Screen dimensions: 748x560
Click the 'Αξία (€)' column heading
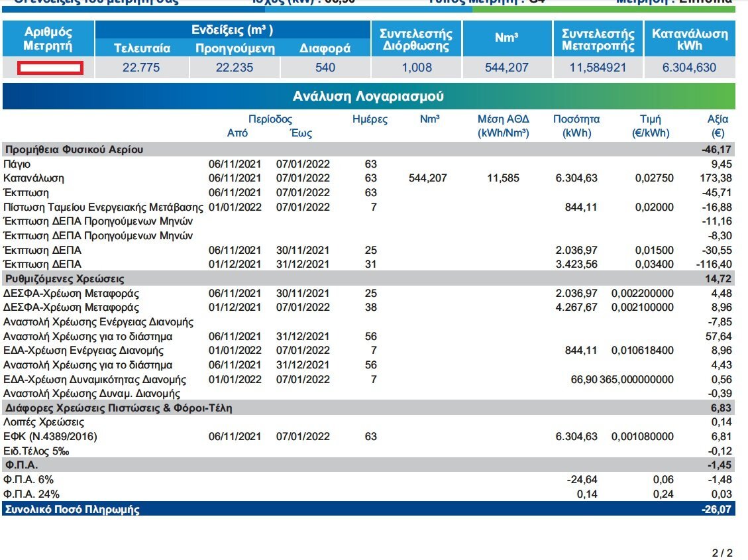(x=718, y=126)
